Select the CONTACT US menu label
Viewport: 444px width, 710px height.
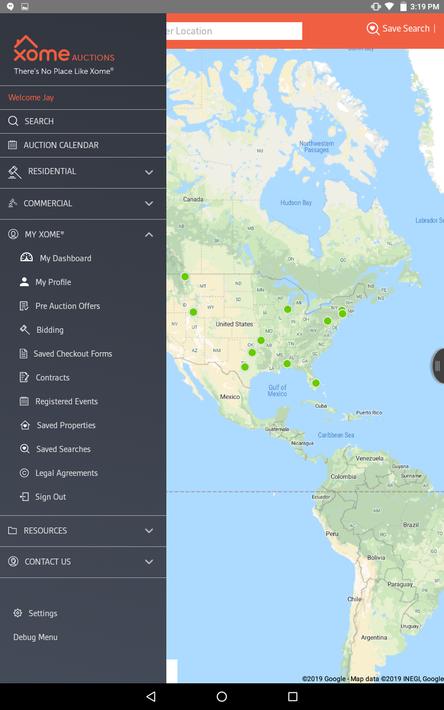pos(48,561)
